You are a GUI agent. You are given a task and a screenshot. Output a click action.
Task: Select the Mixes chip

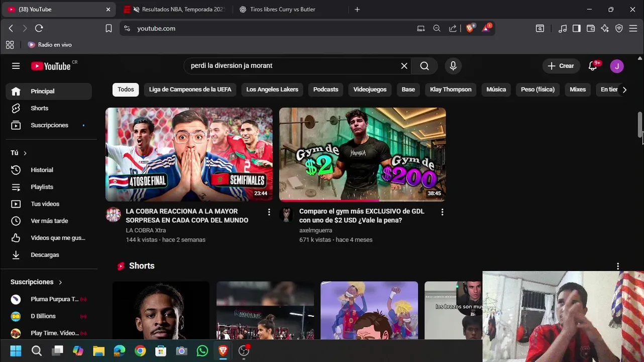point(578,89)
